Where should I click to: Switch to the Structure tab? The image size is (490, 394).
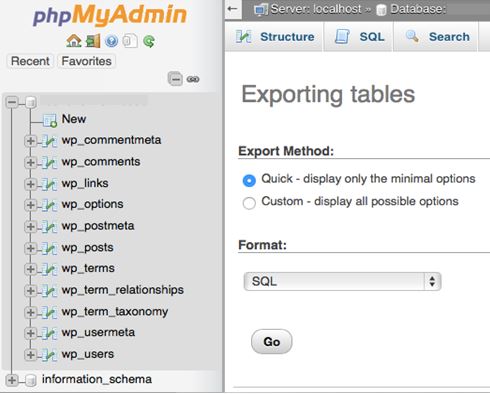(275, 37)
